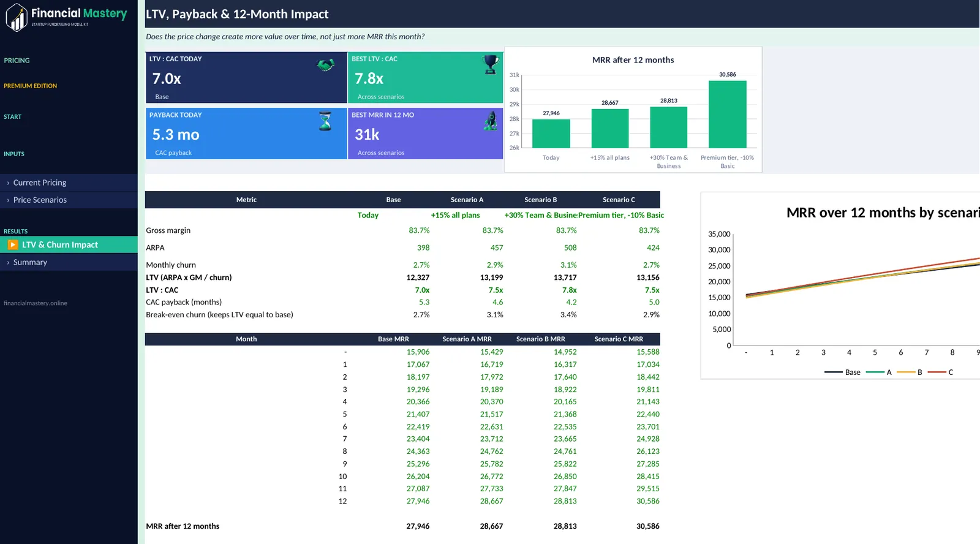
Task: Click the 31k Best MRR value
Action: click(x=367, y=135)
